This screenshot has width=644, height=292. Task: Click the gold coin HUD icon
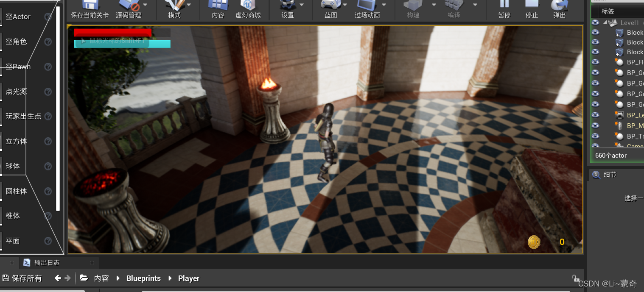534,242
